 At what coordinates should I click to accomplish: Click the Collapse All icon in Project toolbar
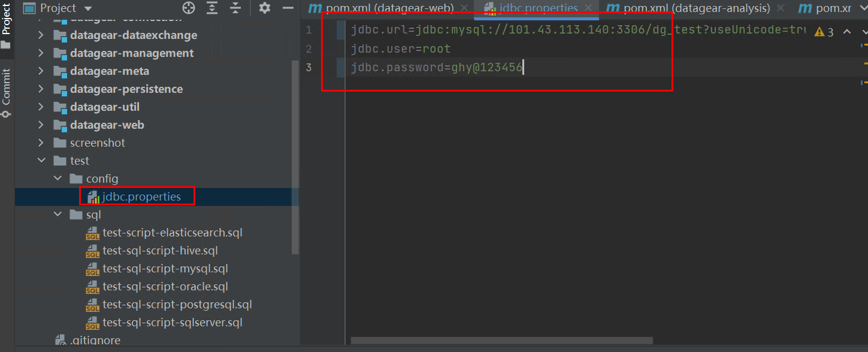(x=235, y=8)
